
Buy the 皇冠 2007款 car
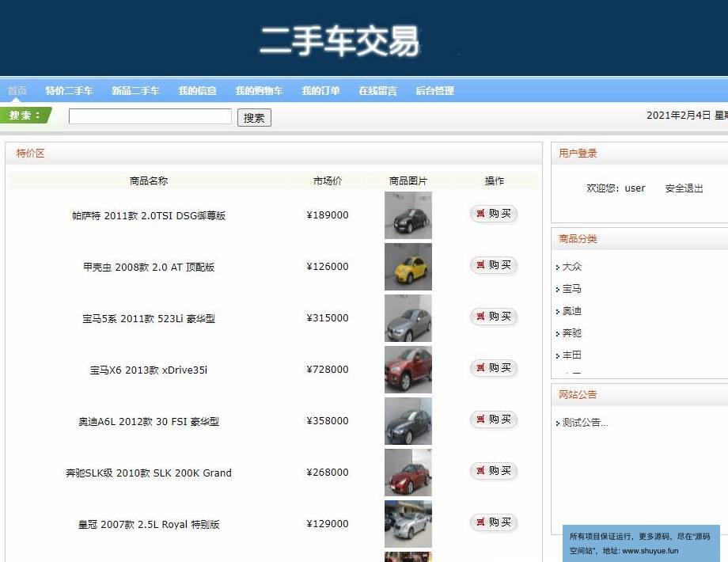[494, 522]
